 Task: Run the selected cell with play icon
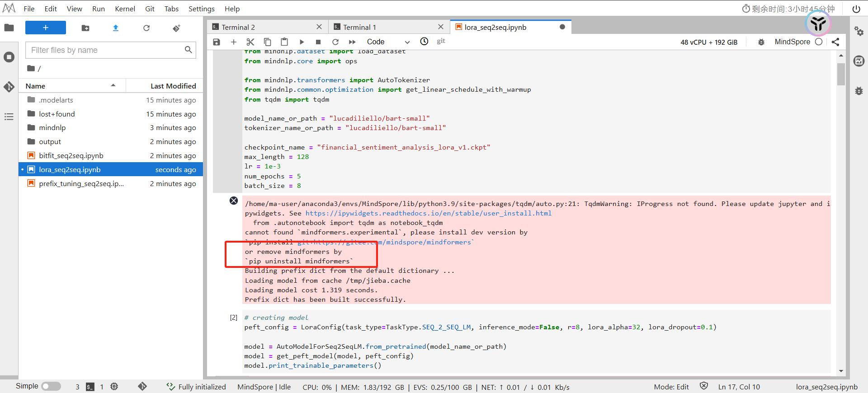coord(302,42)
